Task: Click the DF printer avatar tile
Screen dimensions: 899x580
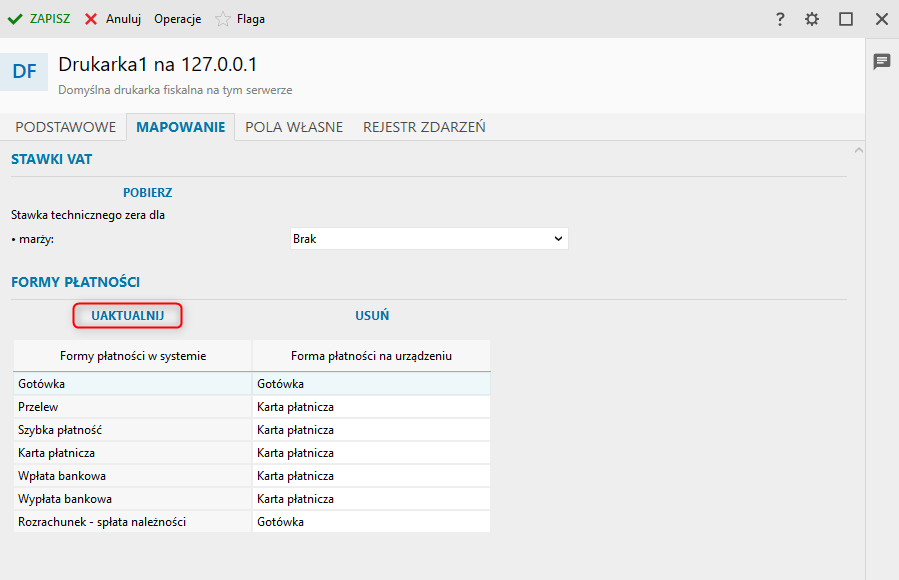Action: tap(24, 71)
